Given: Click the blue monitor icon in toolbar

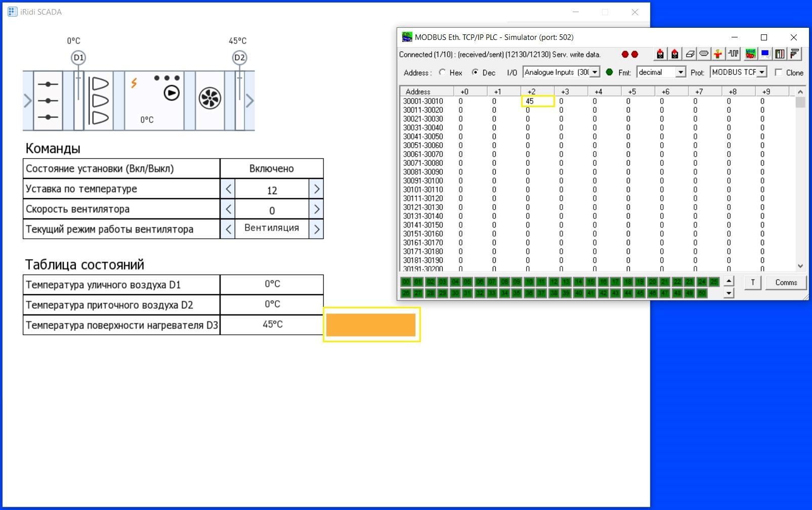Looking at the screenshot, I should pyautogui.click(x=765, y=54).
